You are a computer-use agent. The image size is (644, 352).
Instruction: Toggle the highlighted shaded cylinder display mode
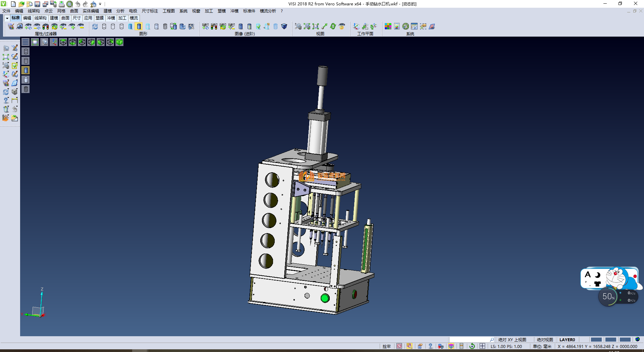pos(139,27)
